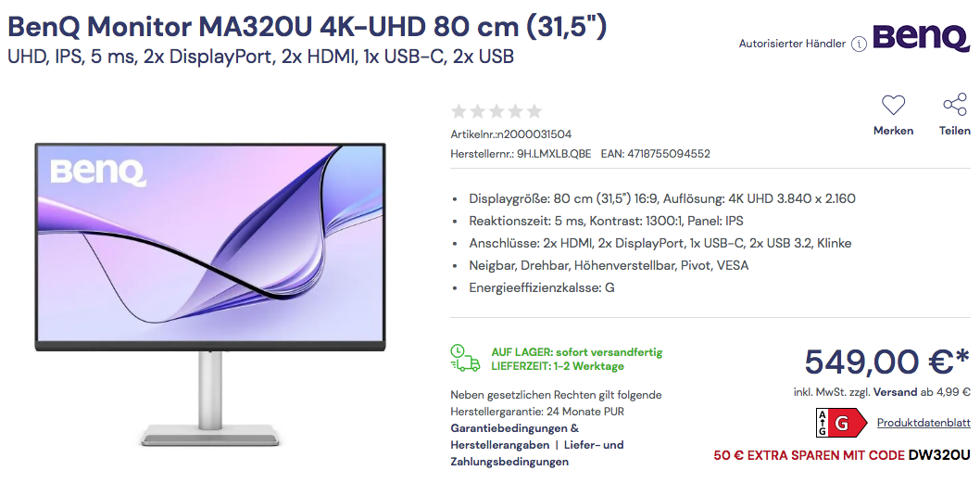Click the DW320U discount code text
The image size is (980, 483).
(x=939, y=455)
